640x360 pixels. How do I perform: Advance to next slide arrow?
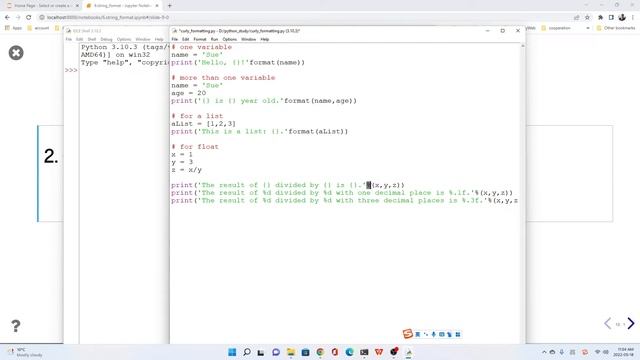pyautogui.click(x=631, y=324)
